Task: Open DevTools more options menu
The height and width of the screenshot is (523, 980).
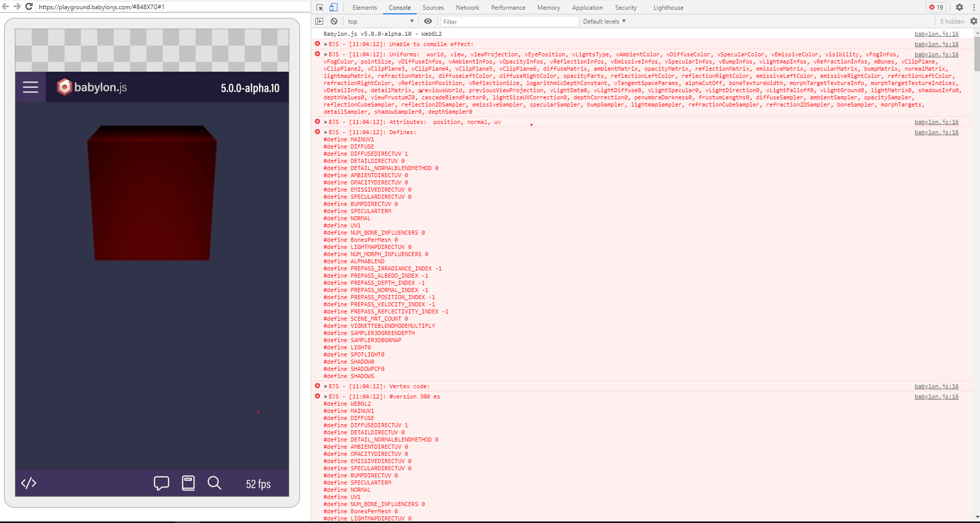Action: click(x=974, y=7)
